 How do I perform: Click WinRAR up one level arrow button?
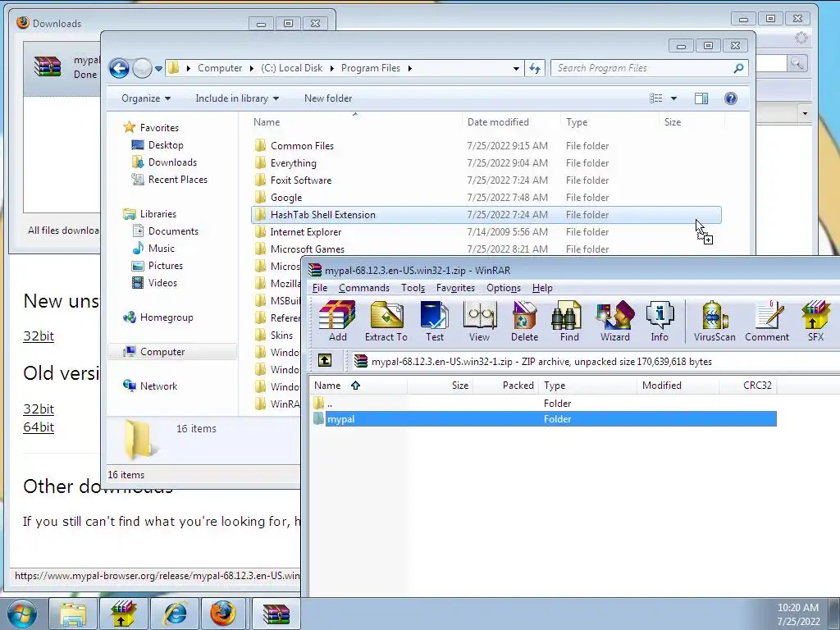pyautogui.click(x=325, y=361)
